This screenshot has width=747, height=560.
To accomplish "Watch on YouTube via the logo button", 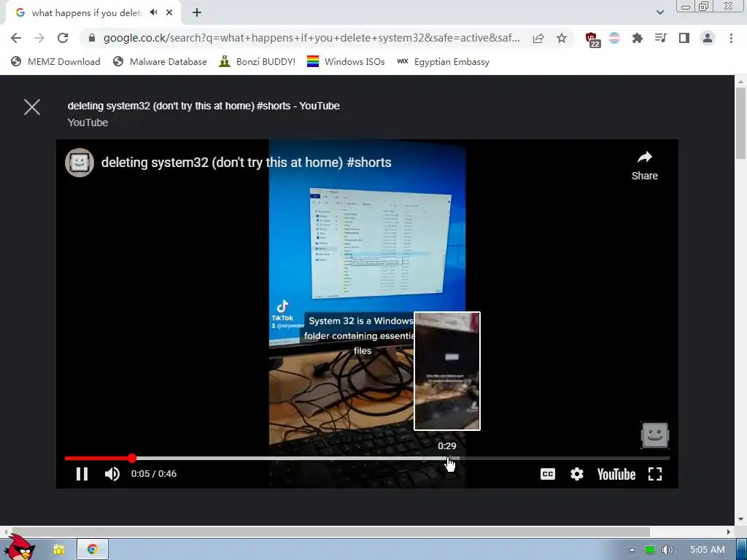I will click(x=616, y=474).
